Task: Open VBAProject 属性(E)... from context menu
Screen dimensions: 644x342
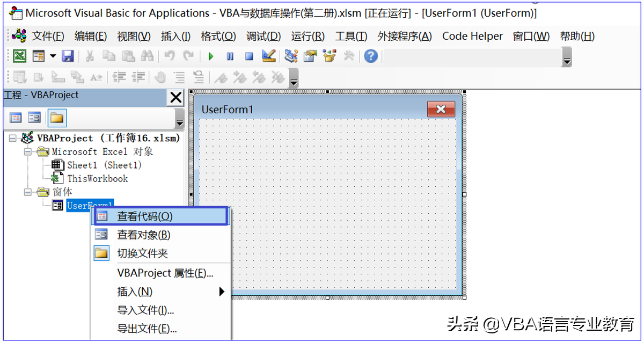Action: click(160, 273)
